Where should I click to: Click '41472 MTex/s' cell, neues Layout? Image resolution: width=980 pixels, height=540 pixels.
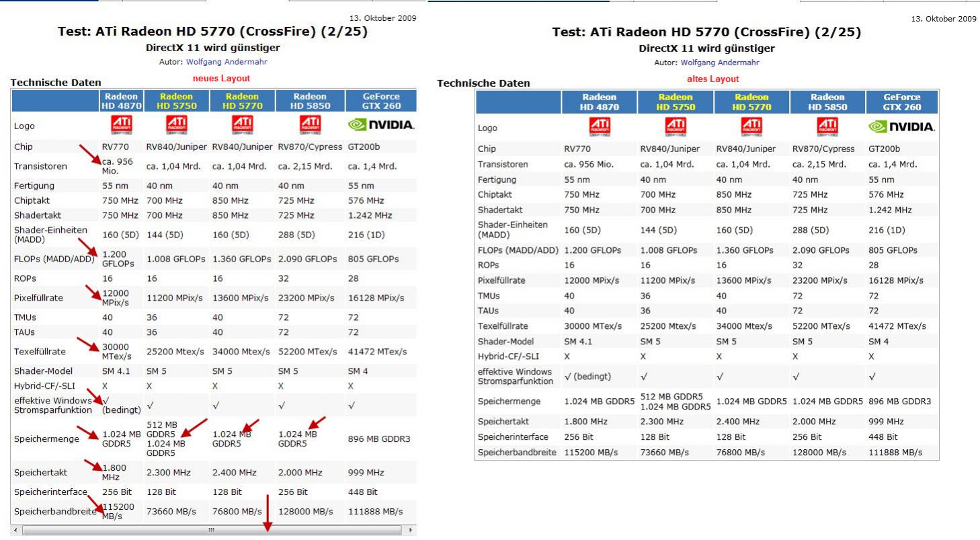(x=377, y=352)
